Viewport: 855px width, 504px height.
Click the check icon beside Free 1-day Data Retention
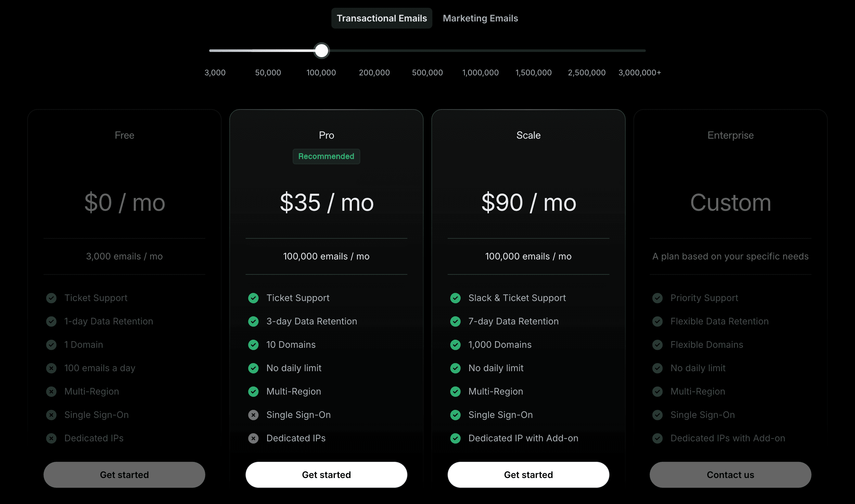pos(51,321)
